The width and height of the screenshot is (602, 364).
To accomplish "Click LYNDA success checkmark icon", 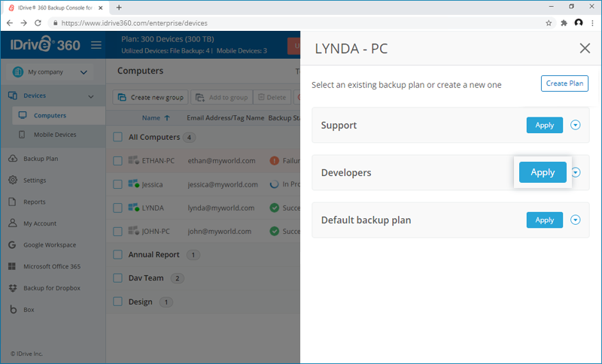I will (274, 208).
